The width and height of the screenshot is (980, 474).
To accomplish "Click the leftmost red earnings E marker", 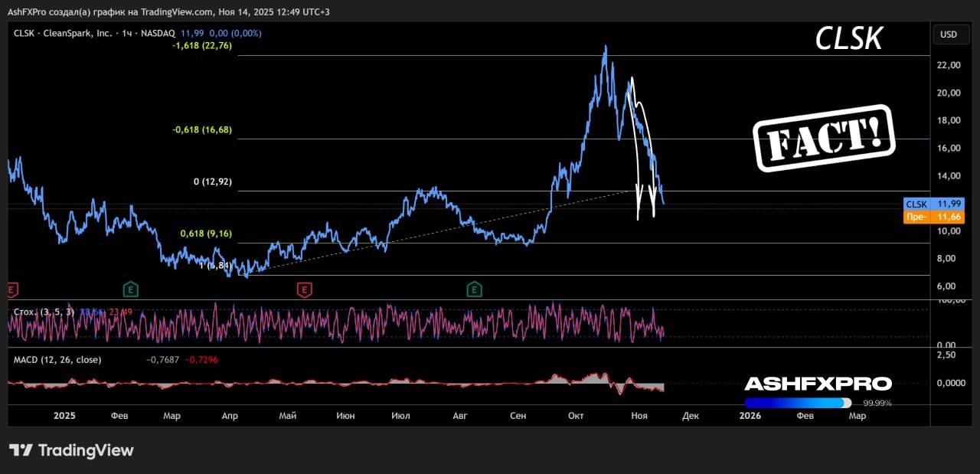I will (11, 289).
